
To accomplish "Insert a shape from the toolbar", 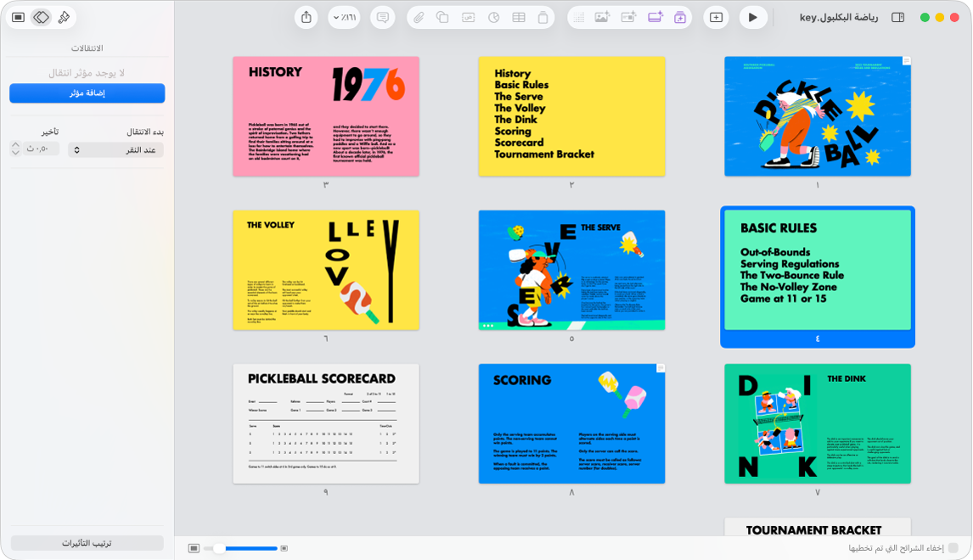I will [x=442, y=17].
